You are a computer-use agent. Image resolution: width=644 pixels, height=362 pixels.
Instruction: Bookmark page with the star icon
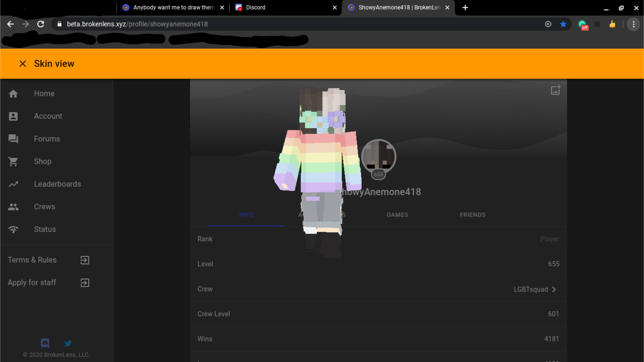point(563,24)
